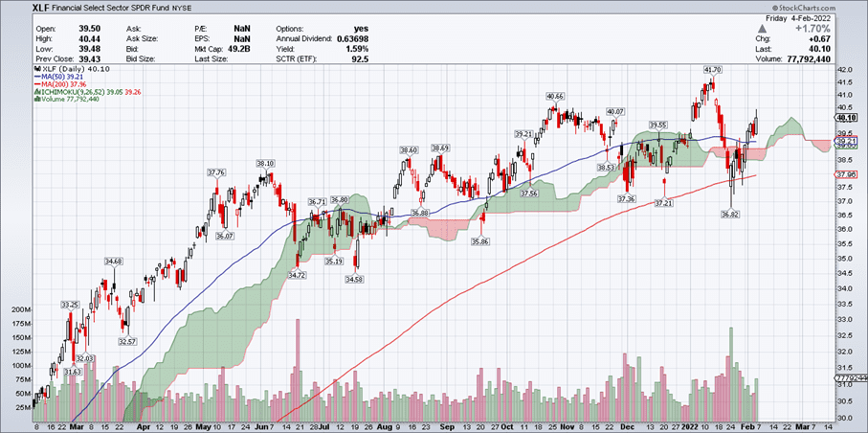Click the 35.86 September low label

coord(480,242)
